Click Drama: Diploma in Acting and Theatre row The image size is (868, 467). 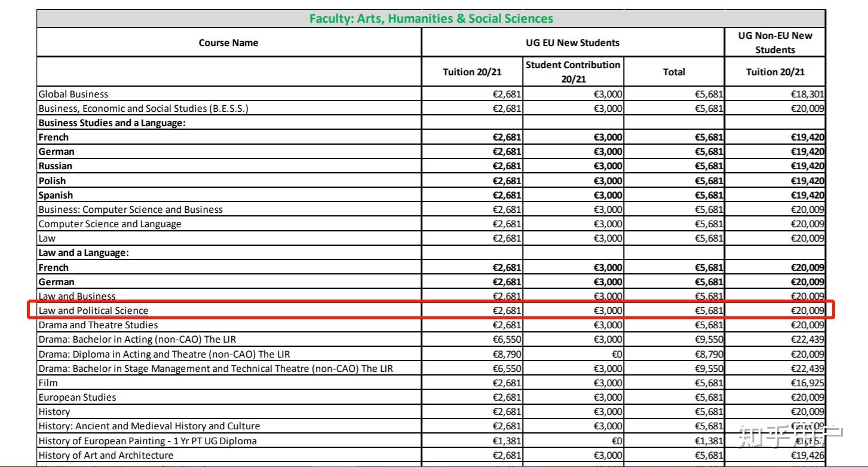click(x=164, y=354)
